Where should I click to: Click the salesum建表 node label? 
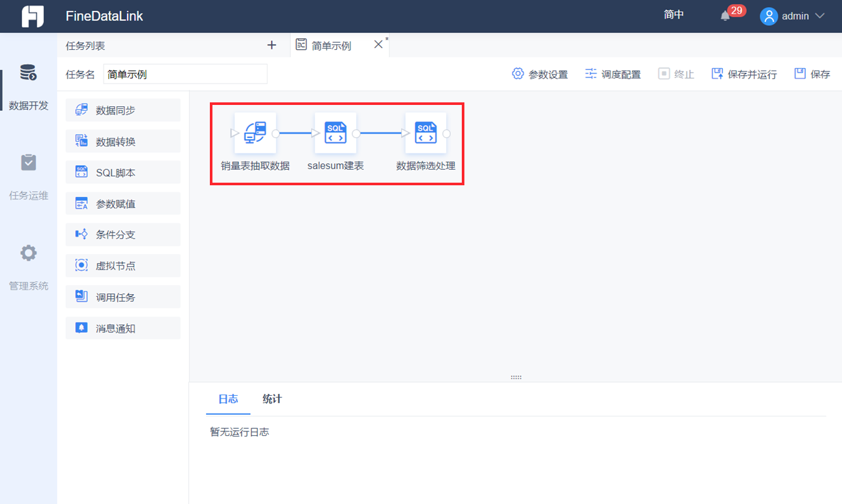(336, 166)
